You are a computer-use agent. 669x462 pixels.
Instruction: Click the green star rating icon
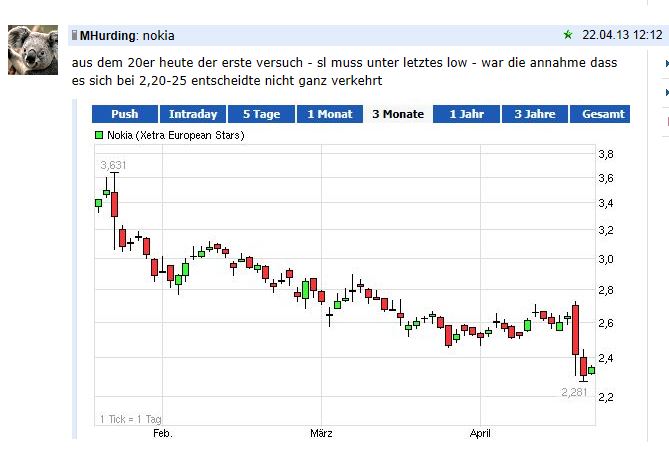click(x=568, y=35)
